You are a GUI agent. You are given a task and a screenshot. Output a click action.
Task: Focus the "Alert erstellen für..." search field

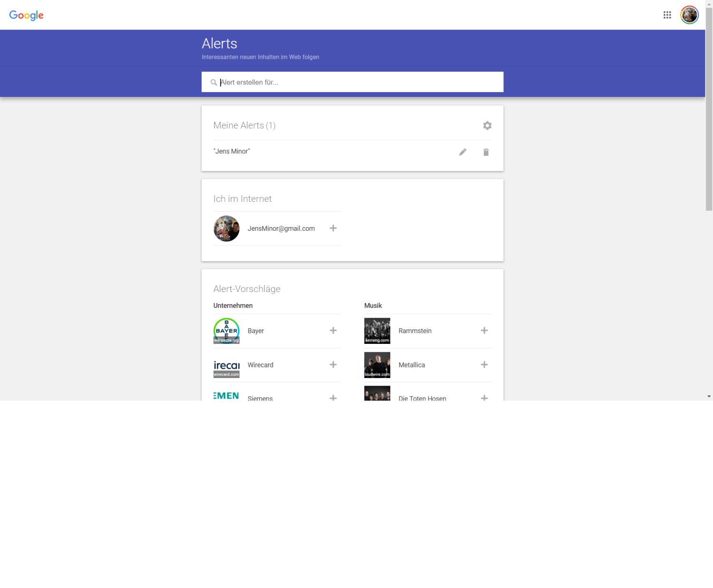click(x=356, y=82)
